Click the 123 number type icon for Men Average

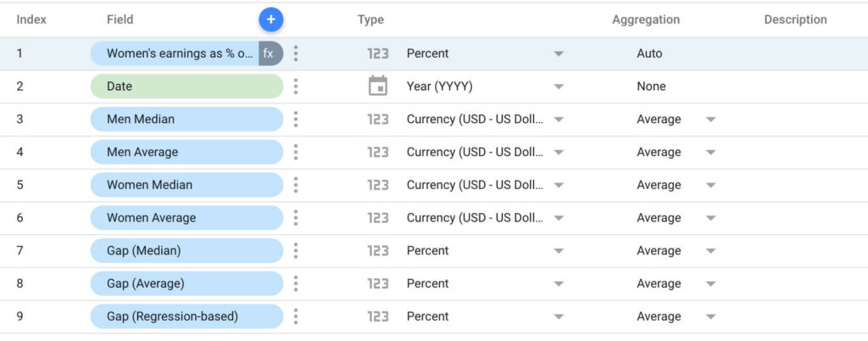[378, 153]
